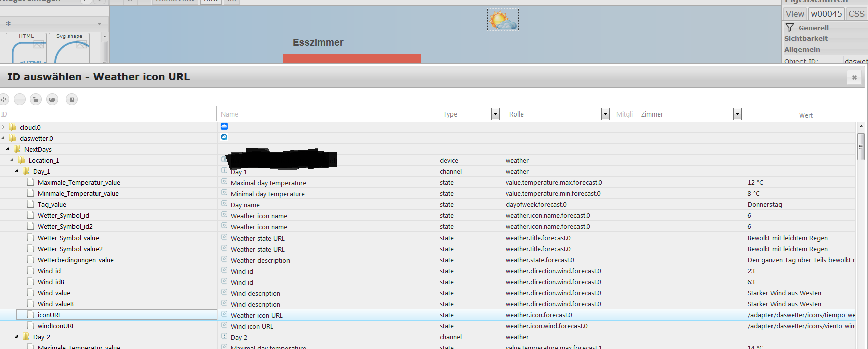The image size is (868, 349).
Task: Click the tree vertical scrollbar thumb
Action: 861,146
